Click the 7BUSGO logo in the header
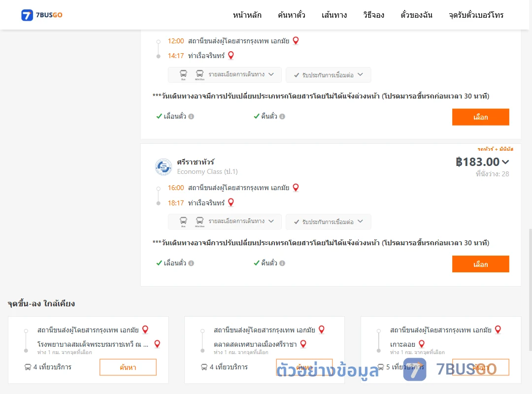This screenshot has height=394, width=532. click(42, 15)
